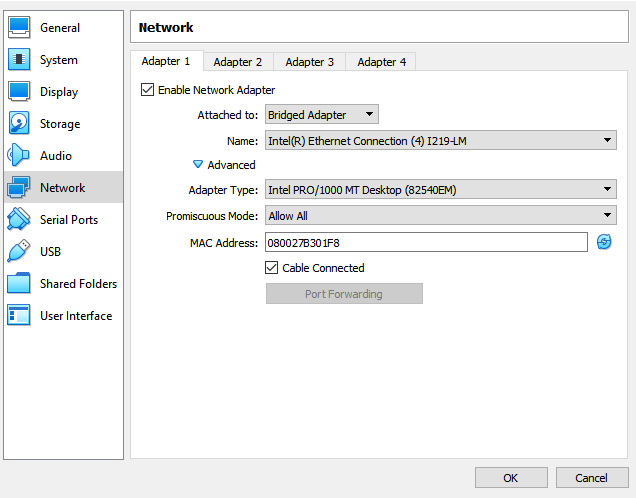The width and height of the screenshot is (636, 498).
Task: Generate a new MAC address
Action: [604, 242]
